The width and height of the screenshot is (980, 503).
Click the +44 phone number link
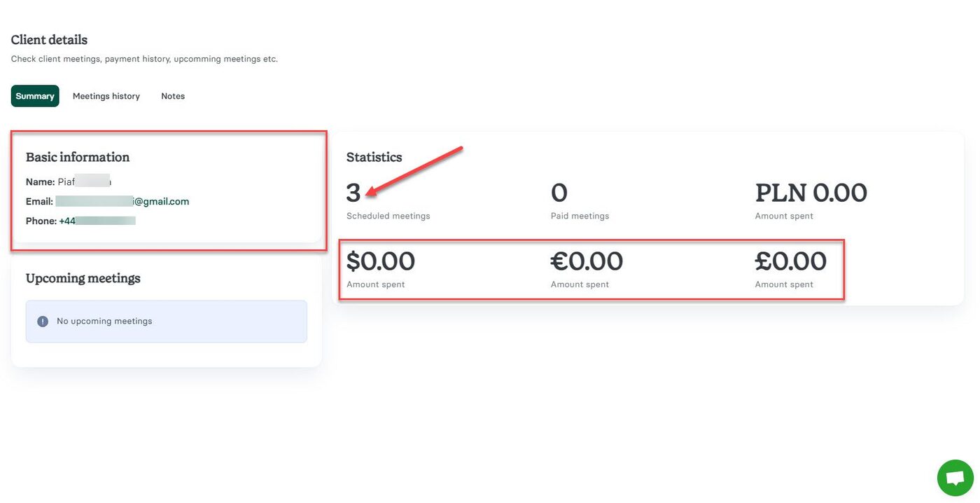coord(97,221)
